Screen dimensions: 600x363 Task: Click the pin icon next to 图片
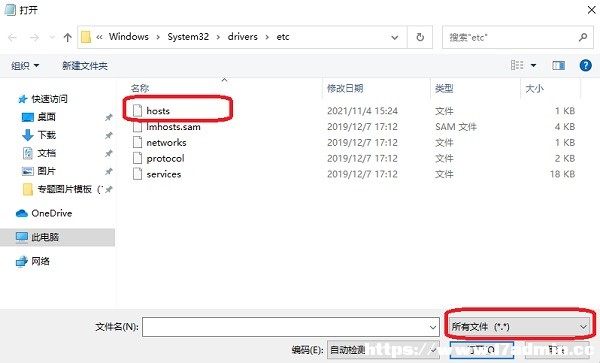pos(109,171)
